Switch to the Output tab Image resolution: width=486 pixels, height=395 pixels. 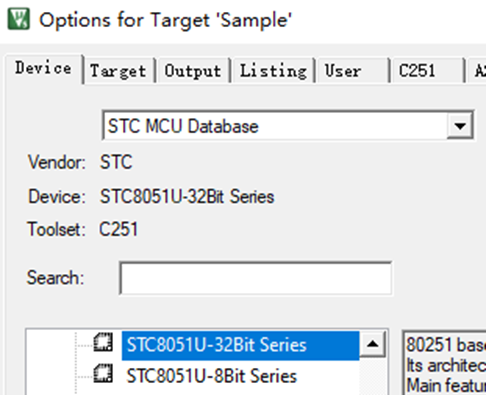[193, 70]
